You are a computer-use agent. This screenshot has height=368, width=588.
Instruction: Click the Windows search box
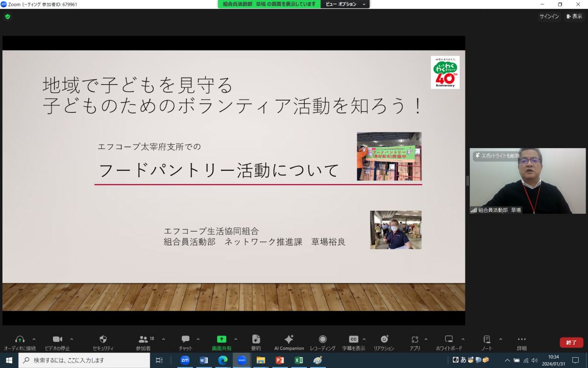click(x=85, y=360)
